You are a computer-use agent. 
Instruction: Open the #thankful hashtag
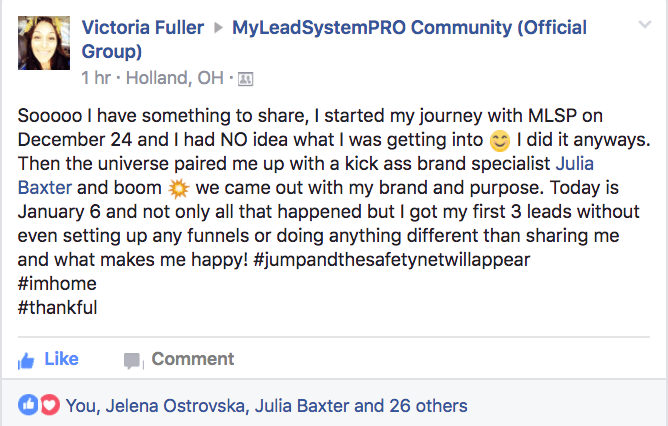coord(58,308)
